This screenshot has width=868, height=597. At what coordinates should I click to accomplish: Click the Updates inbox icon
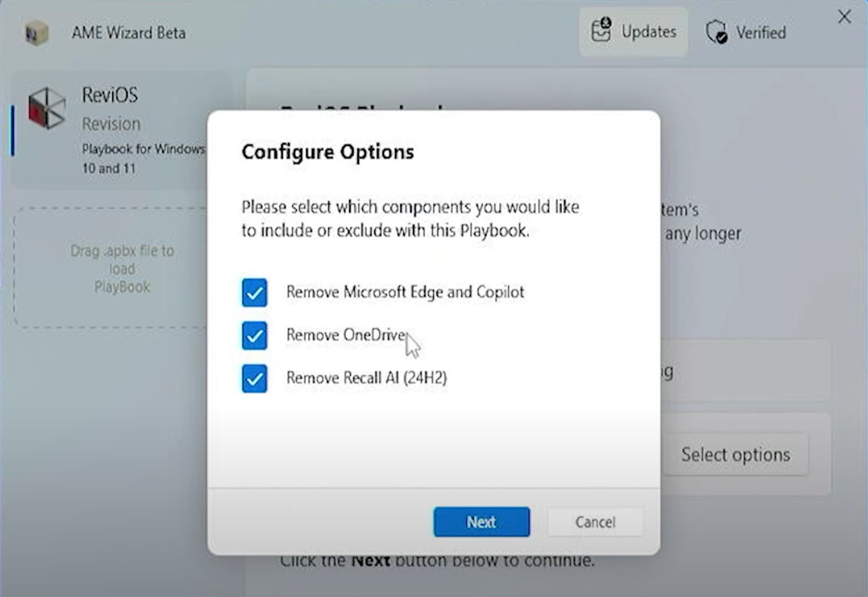click(601, 30)
